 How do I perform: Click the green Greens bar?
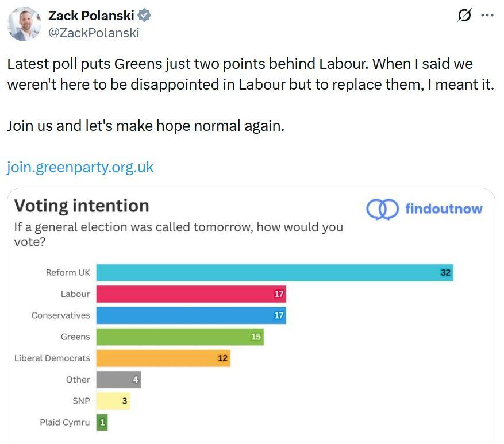click(x=179, y=337)
